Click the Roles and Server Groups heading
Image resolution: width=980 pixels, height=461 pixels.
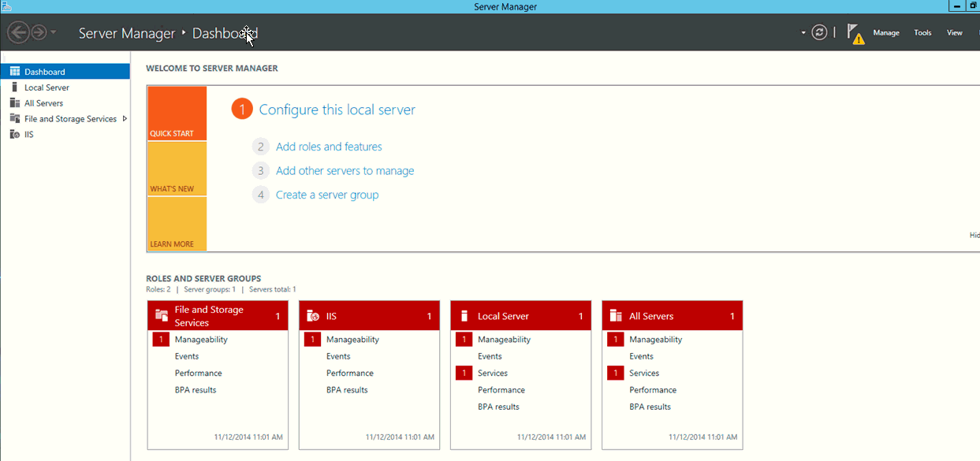coord(203,278)
